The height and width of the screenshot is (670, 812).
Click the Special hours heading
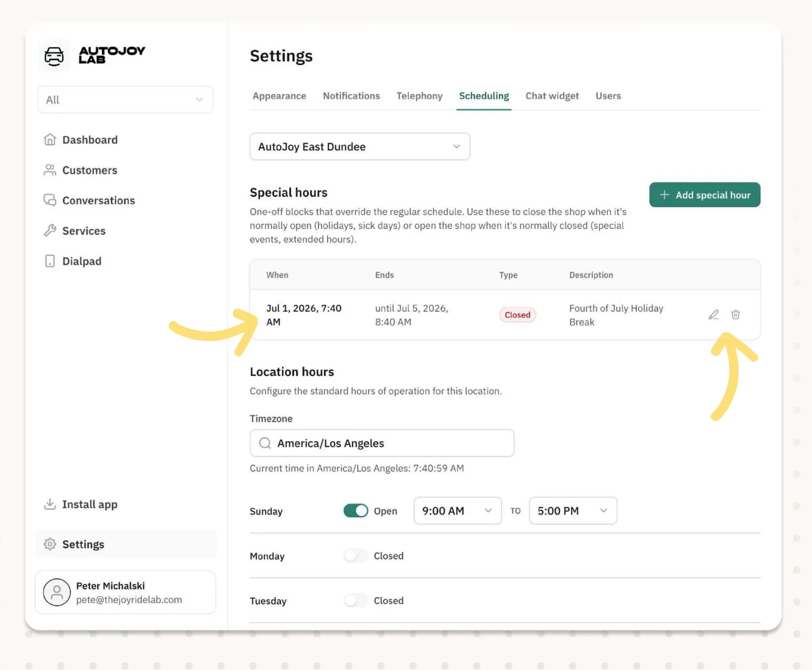coord(288,192)
